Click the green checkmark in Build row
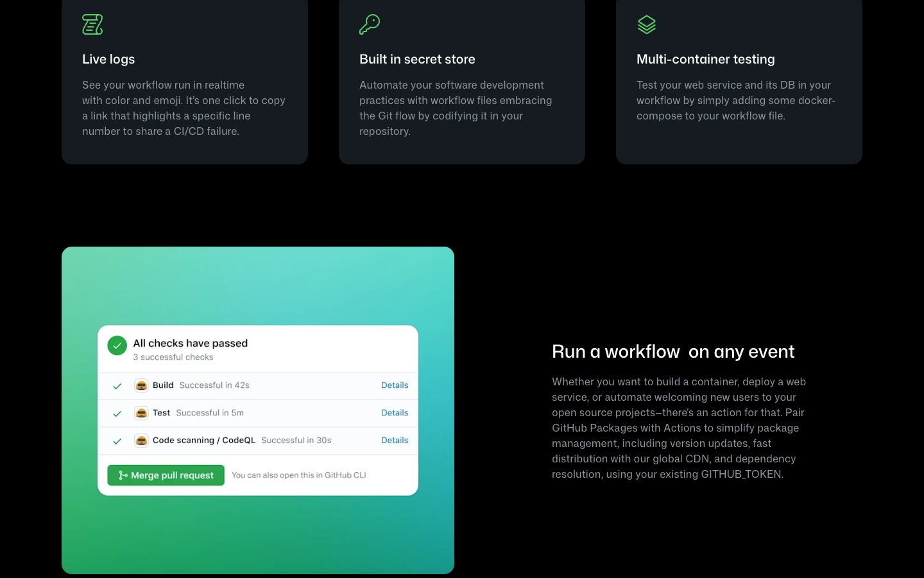The height and width of the screenshot is (578, 924). coord(117,386)
